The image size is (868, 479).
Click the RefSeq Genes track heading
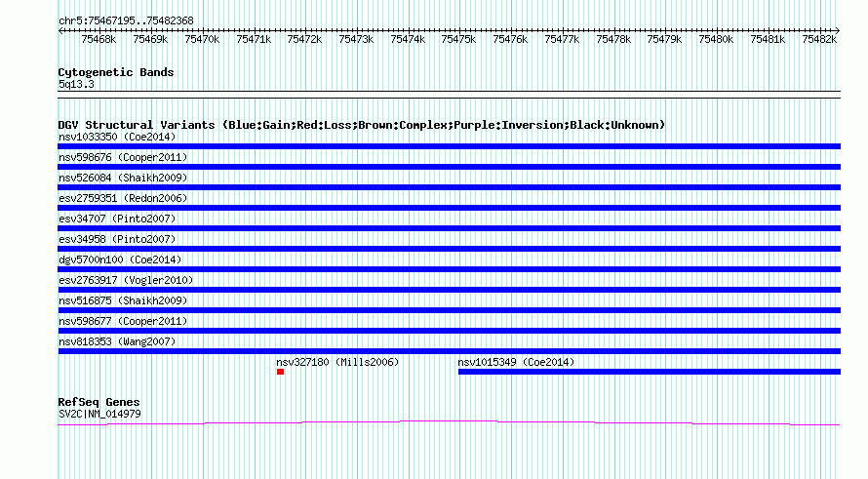point(99,402)
